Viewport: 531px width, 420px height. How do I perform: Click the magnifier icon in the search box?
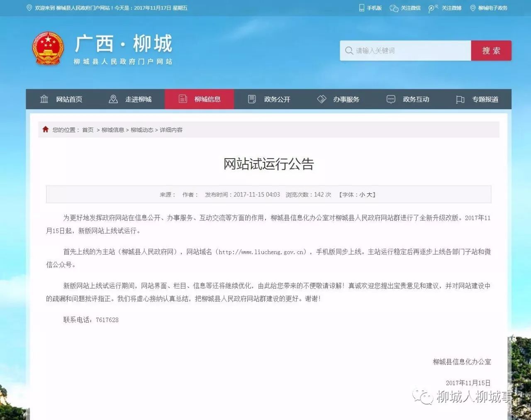[349, 51]
